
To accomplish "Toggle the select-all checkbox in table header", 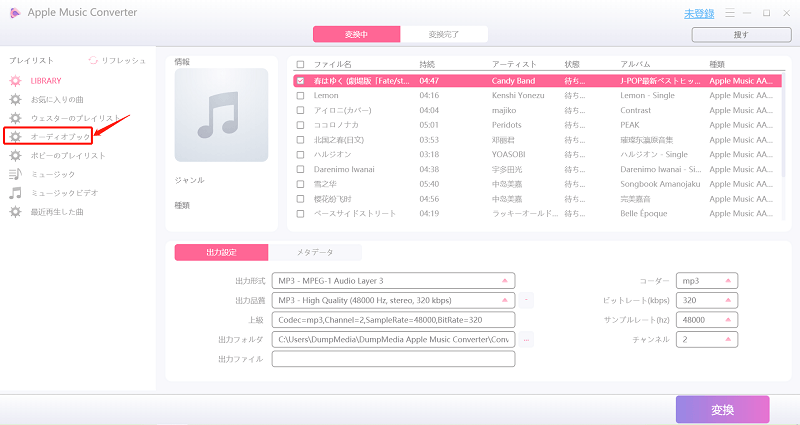I will point(301,64).
